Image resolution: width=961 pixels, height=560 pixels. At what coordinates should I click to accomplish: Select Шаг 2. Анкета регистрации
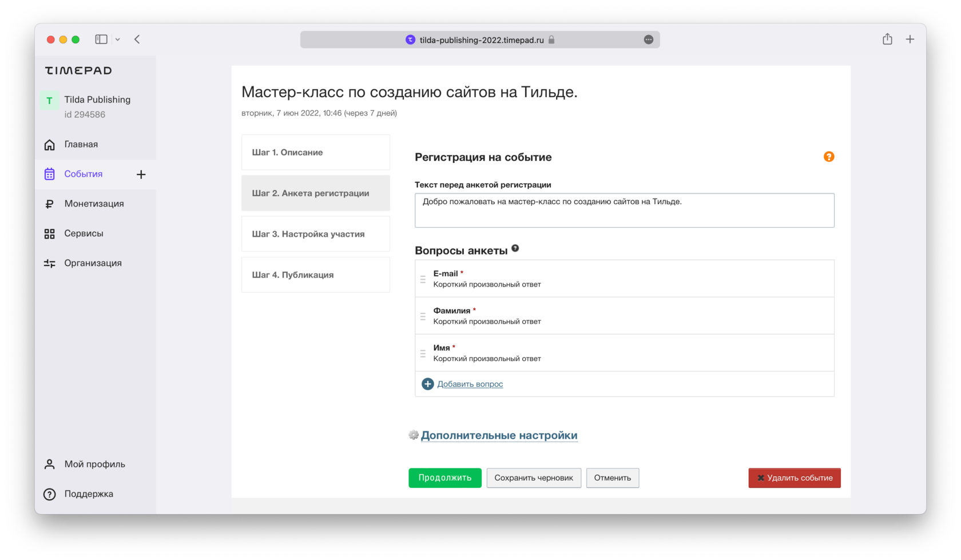pyautogui.click(x=316, y=193)
